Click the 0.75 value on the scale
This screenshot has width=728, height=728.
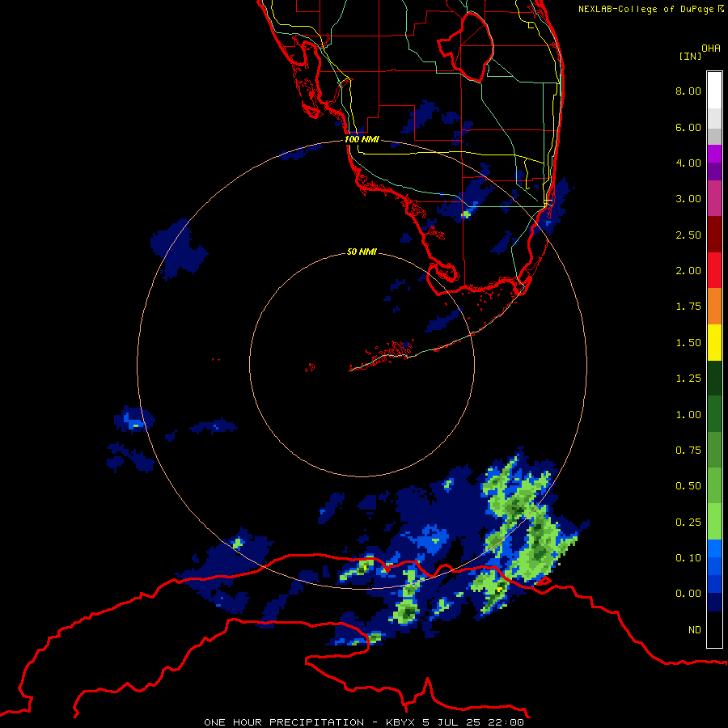(688, 451)
